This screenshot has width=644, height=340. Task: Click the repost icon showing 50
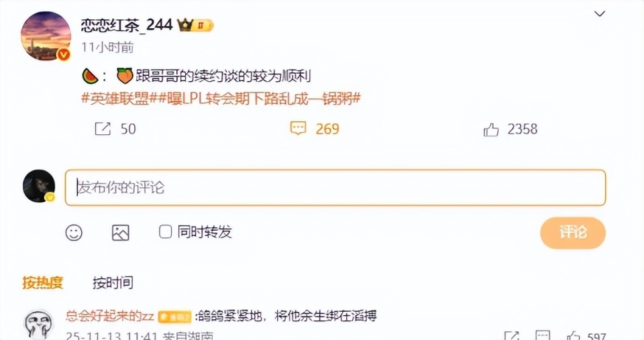point(103,129)
